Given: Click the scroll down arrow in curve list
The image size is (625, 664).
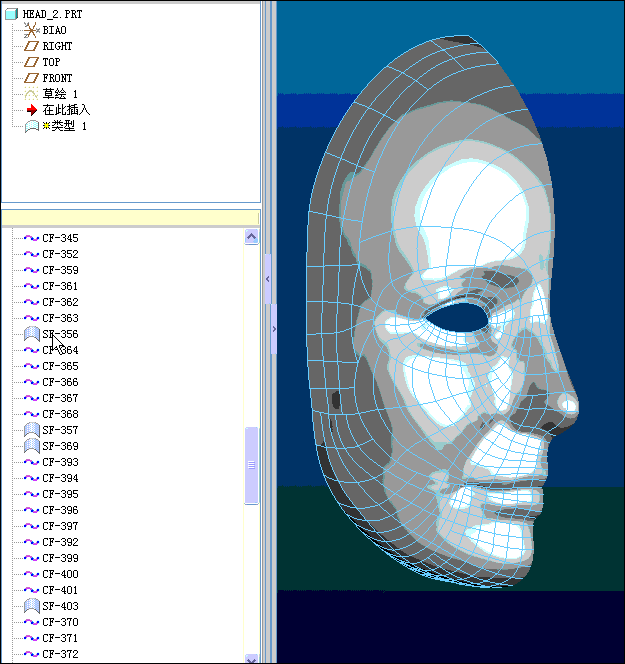Looking at the screenshot, I should pos(252,659).
